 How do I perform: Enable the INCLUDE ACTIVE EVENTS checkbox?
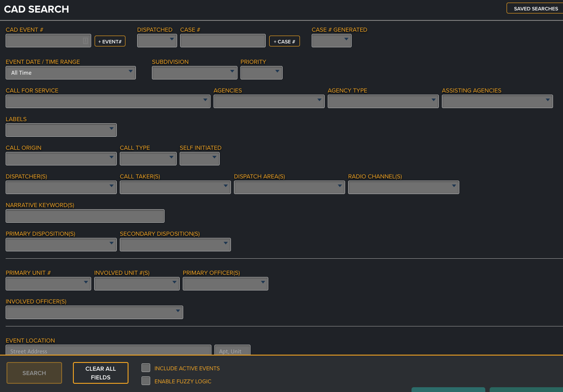click(146, 367)
